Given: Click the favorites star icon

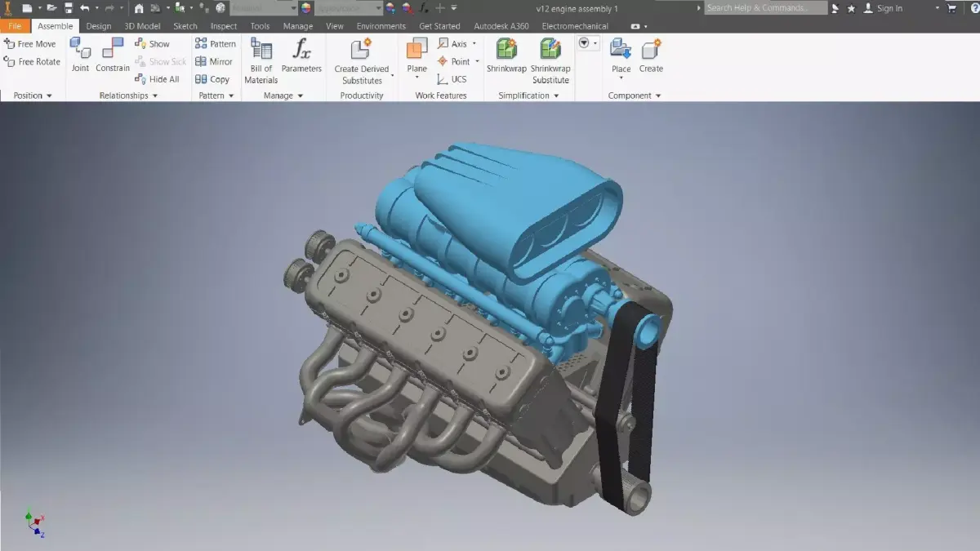Looking at the screenshot, I should click(x=851, y=8).
